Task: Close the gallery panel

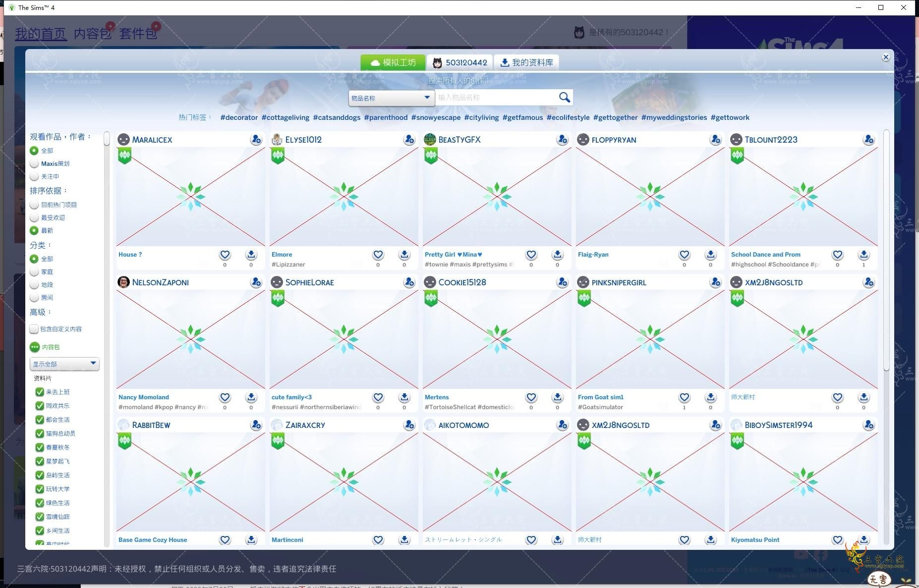Action: 886,57
